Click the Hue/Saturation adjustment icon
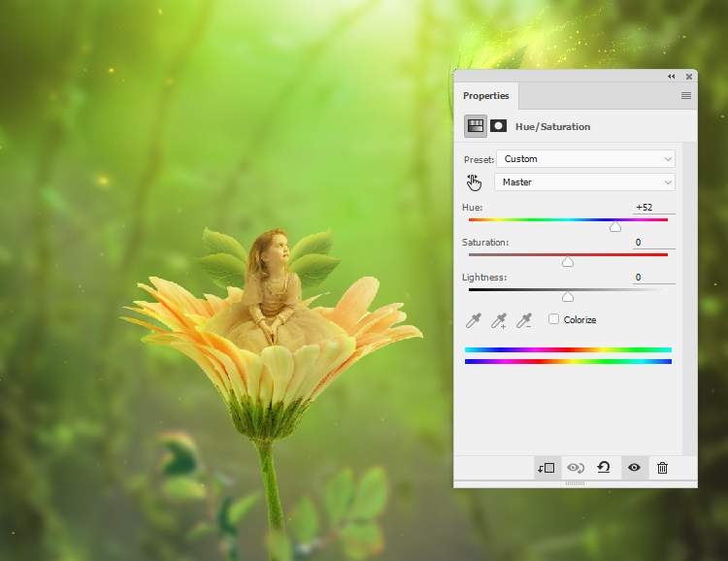 coord(476,126)
